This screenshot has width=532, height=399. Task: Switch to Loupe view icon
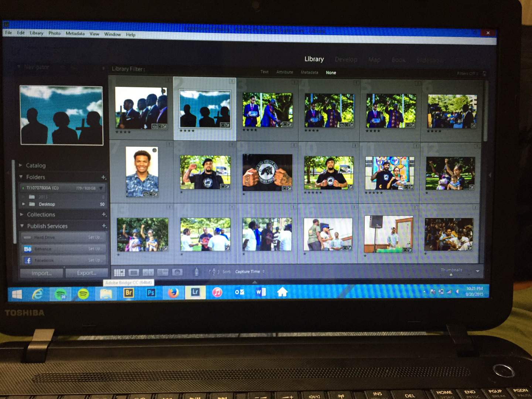pyautogui.click(x=134, y=273)
